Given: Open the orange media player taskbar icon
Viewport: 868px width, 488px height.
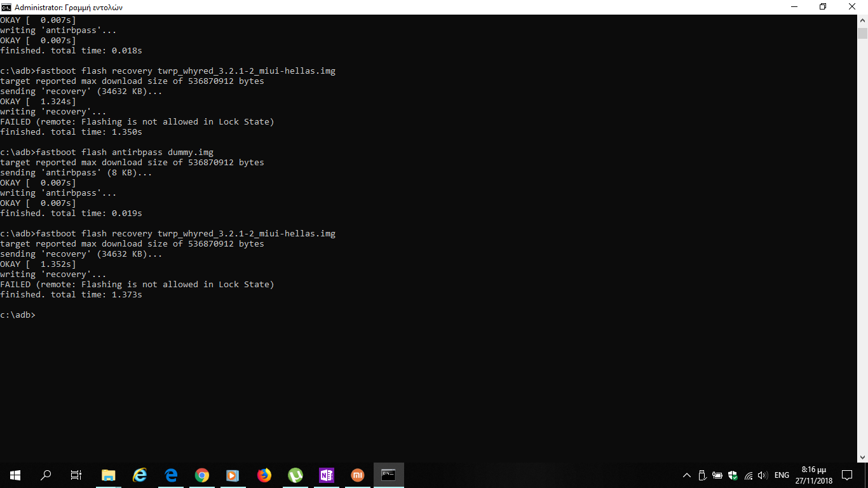Looking at the screenshot, I should [233, 475].
